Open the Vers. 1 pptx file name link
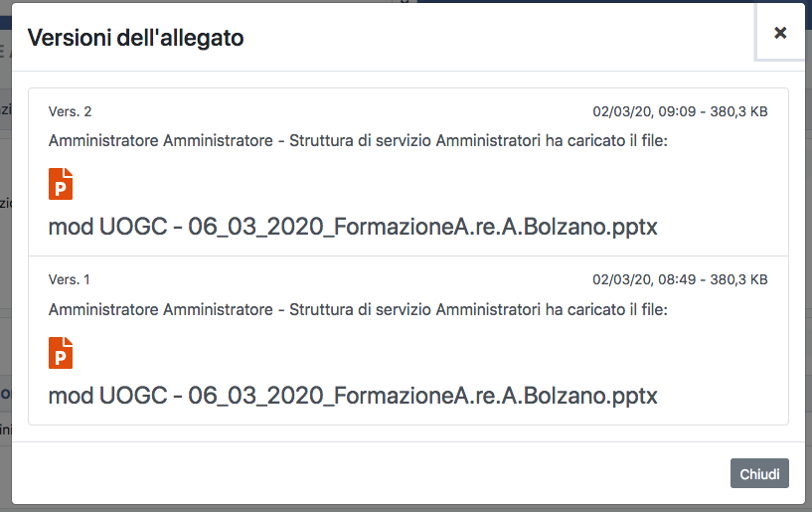The image size is (812, 512). 353,396
